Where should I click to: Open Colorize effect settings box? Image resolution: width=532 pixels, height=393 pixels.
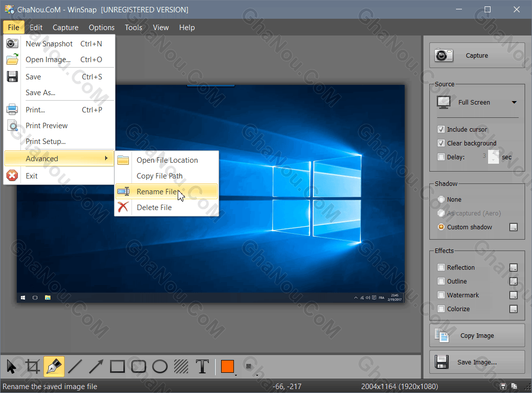point(513,309)
